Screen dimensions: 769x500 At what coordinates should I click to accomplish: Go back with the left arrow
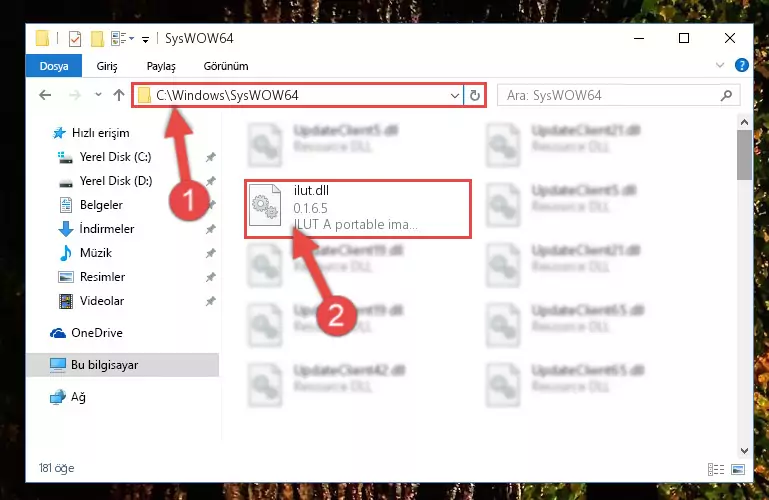45,95
